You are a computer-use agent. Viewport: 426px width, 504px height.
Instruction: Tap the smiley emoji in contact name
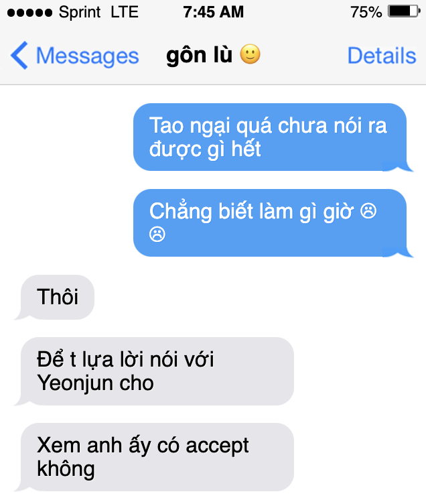pyautogui.click(x=250, y=54)
